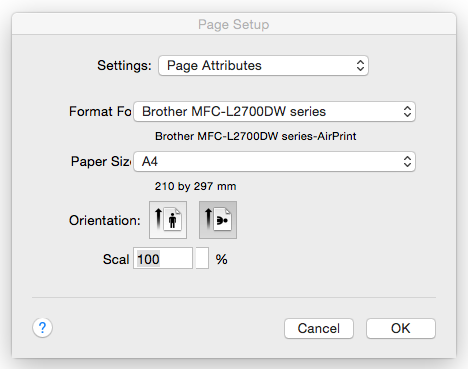
Task: Click the Paper Size label
Action: (101, 162)
